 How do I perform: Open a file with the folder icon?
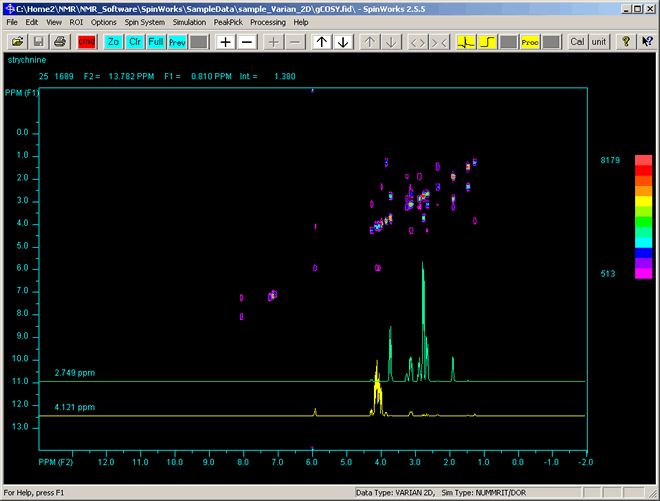pyautogui.click(x=18, y=42)
